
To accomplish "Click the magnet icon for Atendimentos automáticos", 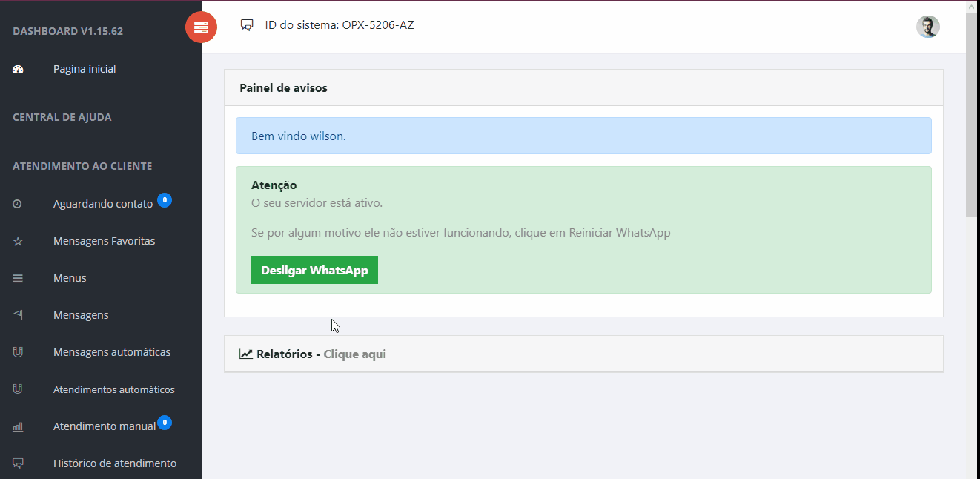I will [x=19, y=389].
